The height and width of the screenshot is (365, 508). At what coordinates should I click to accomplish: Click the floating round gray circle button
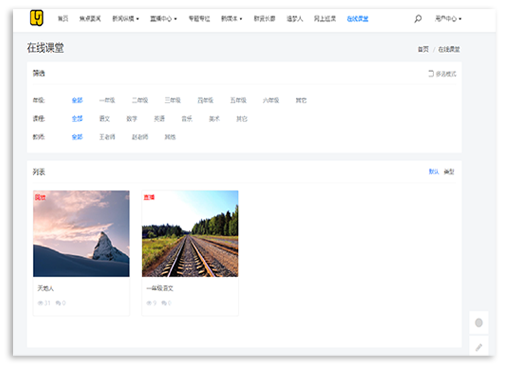(479, 323)
